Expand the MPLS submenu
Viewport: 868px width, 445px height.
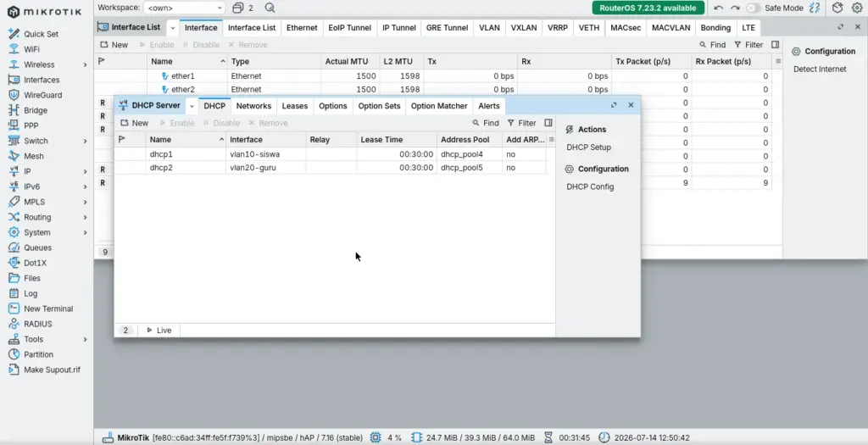pos(86,202)
